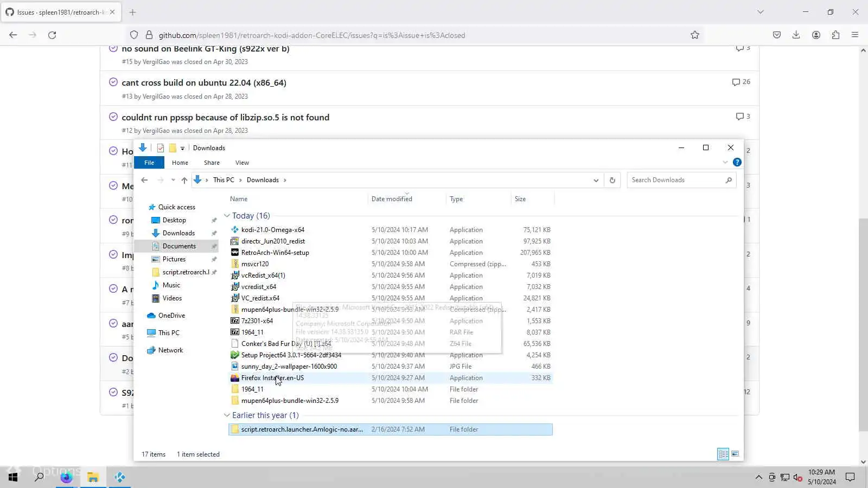Open the View ribbon tab
The image size is (868, 488).
[x=242, y=163]
